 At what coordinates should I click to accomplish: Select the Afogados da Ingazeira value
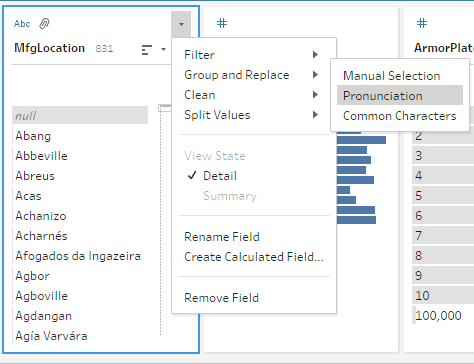point(80,256)
